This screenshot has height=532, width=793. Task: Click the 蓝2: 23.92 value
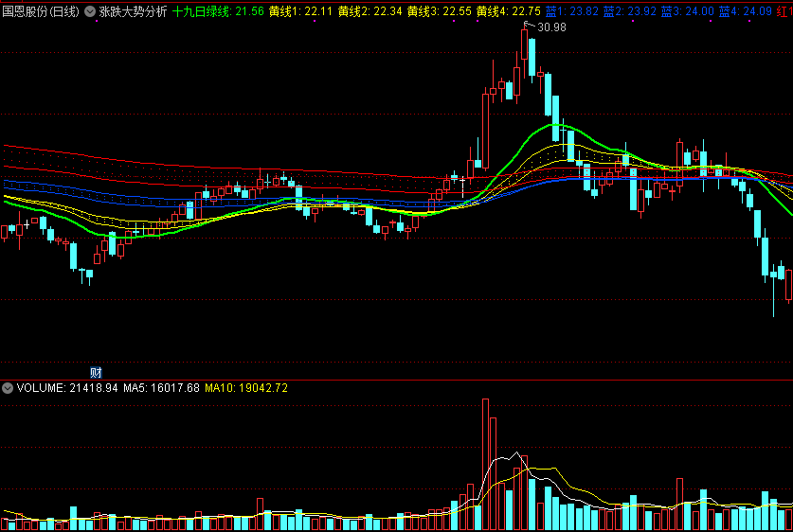coord(630,11)
